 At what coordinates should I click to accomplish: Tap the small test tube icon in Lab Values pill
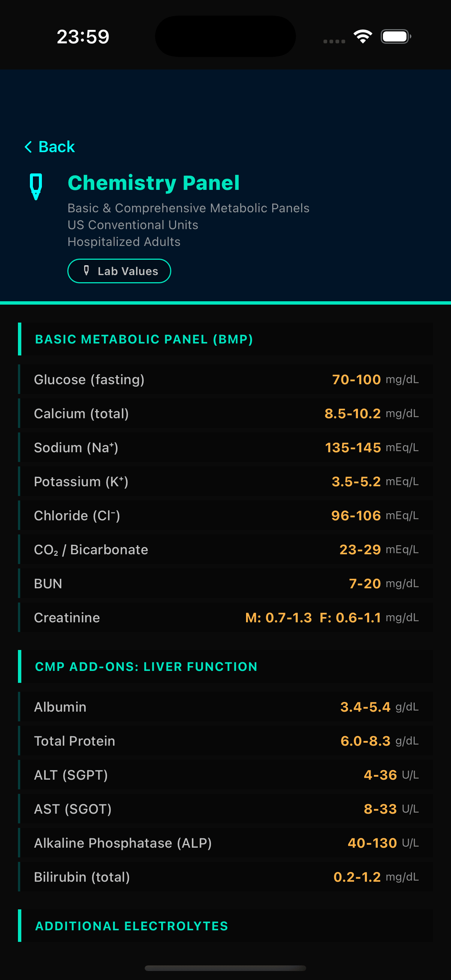(86, 271)
